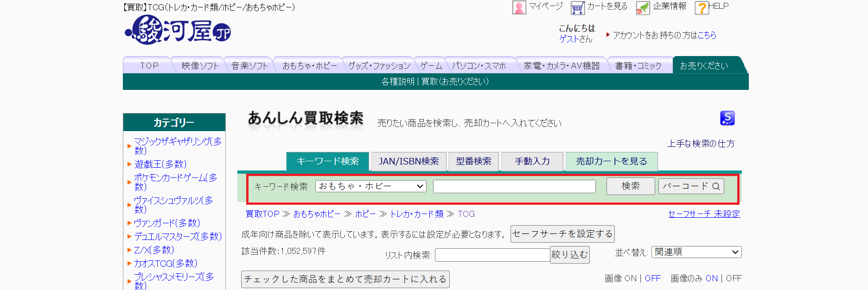868x290 pixels.
Task: Select the 型番検索 tab
Action: [x=473, y=161]
